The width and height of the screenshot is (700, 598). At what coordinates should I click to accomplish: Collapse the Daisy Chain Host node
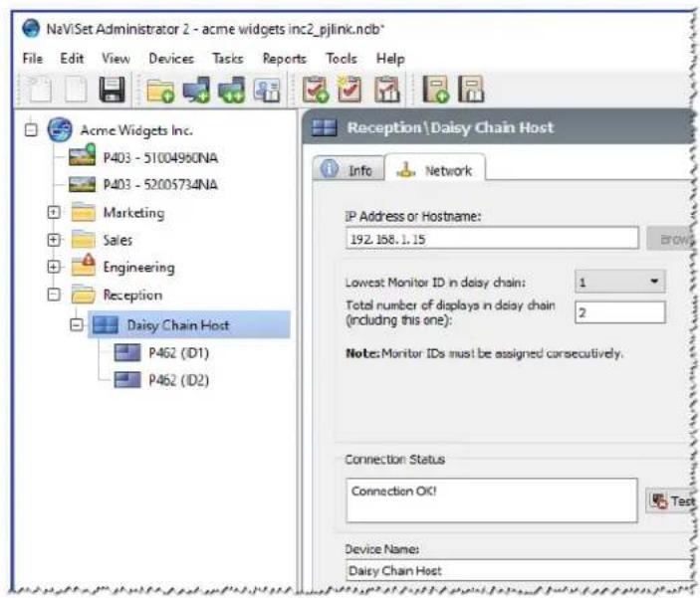click(x=77, y=325)
